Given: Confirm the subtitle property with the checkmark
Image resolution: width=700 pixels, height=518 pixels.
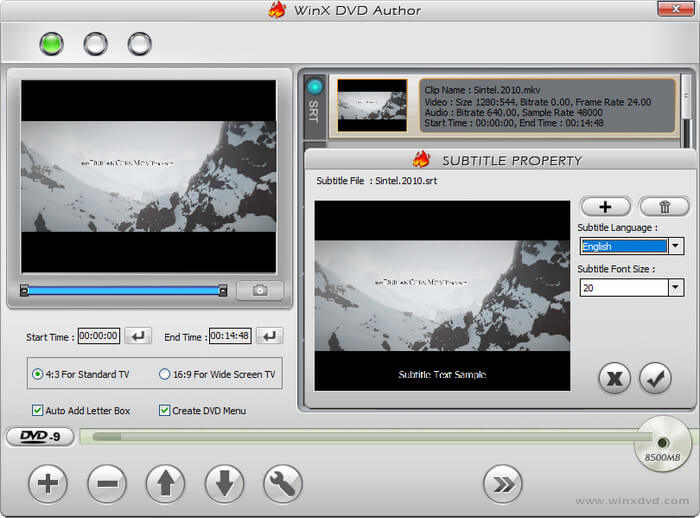Looking at the screenshot, I should click(x=655, y=378).
